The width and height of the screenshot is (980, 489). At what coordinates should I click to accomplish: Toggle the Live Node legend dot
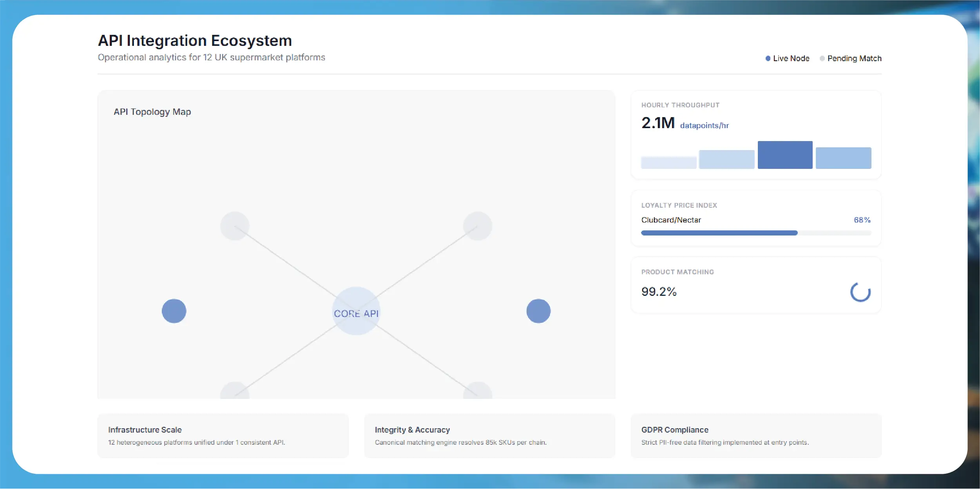coord(768,58)
